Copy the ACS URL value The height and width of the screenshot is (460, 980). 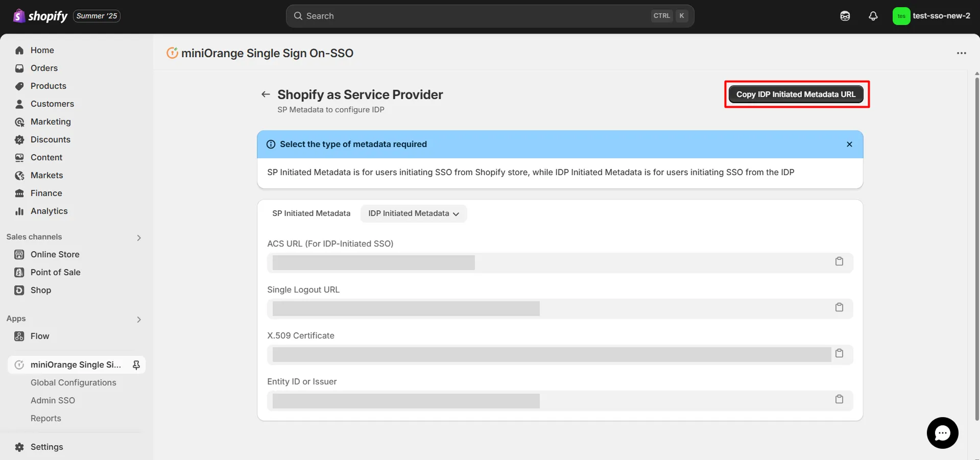pos(839,261)
